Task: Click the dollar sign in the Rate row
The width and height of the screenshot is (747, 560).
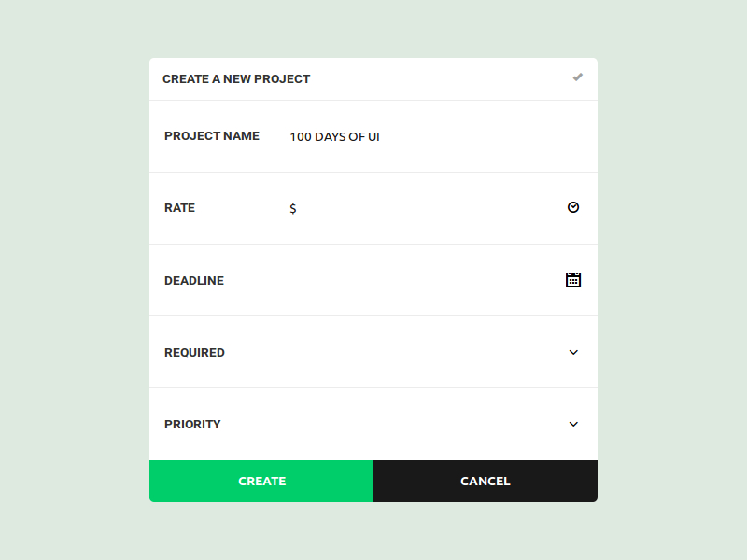Action: [x=293, y=208]
